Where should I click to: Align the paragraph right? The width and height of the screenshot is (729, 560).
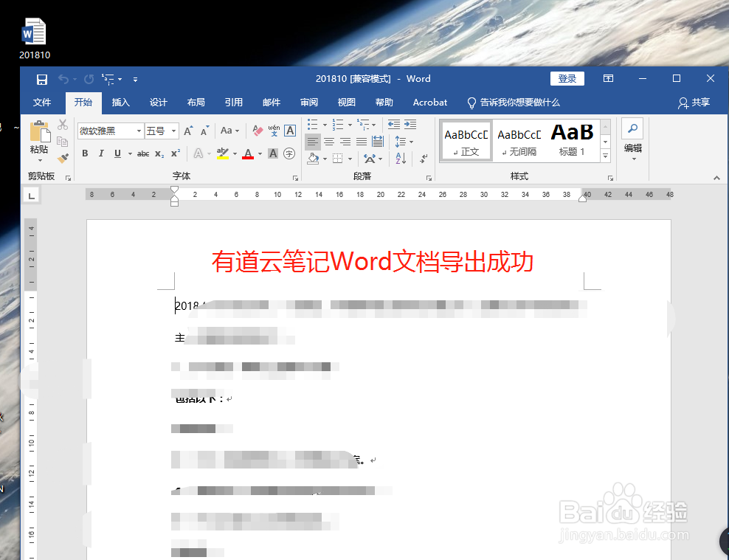[x=345, y=142]
